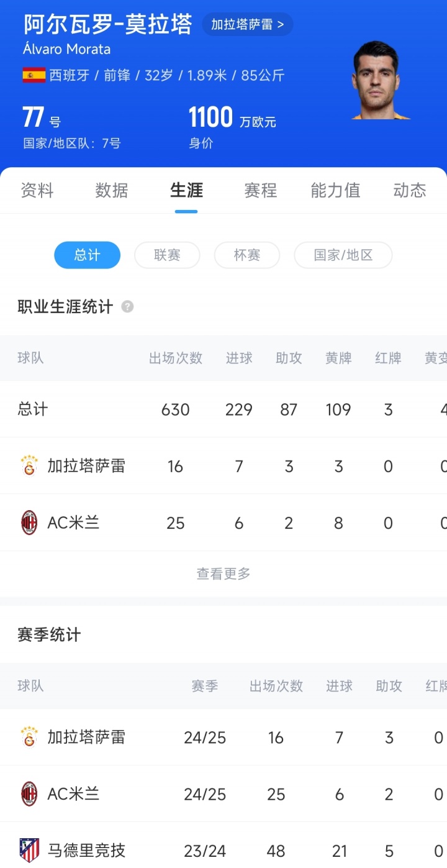Tap the help question mark icon
Screen dimensions: 447x868
click(127, 307)
